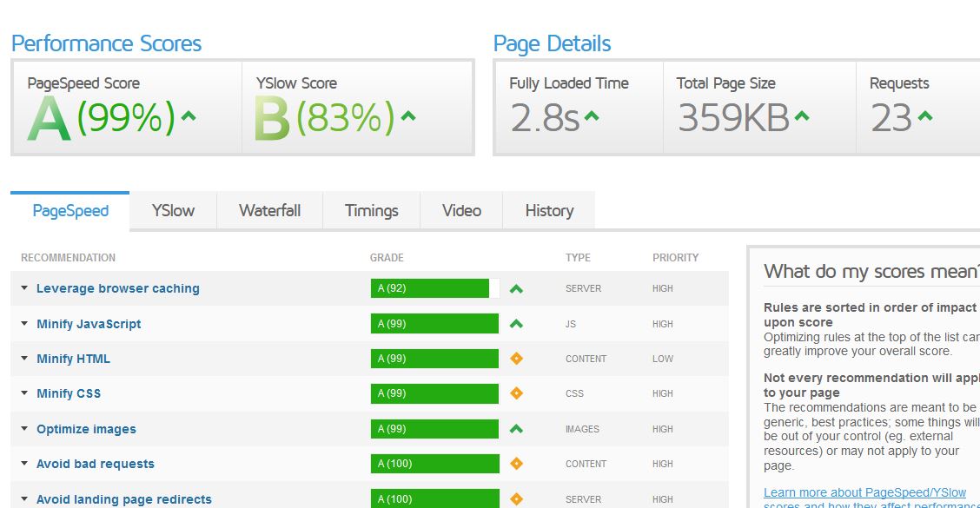Screen dimensions: 980x508
Task: Open the Timings tab
Action: pyautogui.click(x=371, y=211)
